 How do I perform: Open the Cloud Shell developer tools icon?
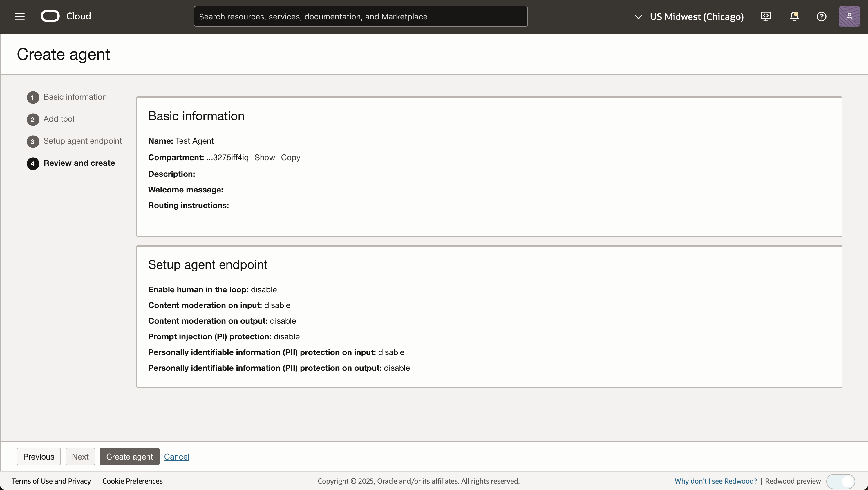[x=766, y=16]
